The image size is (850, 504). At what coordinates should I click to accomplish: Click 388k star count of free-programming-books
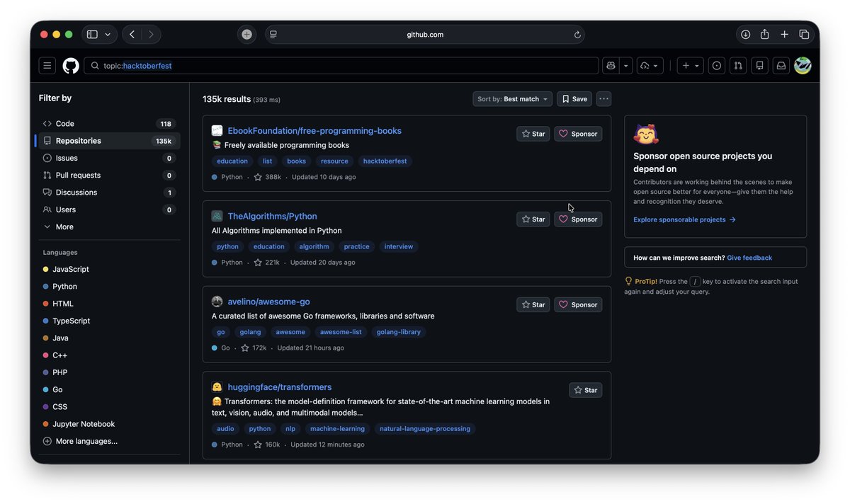click(x=268, y=177)
